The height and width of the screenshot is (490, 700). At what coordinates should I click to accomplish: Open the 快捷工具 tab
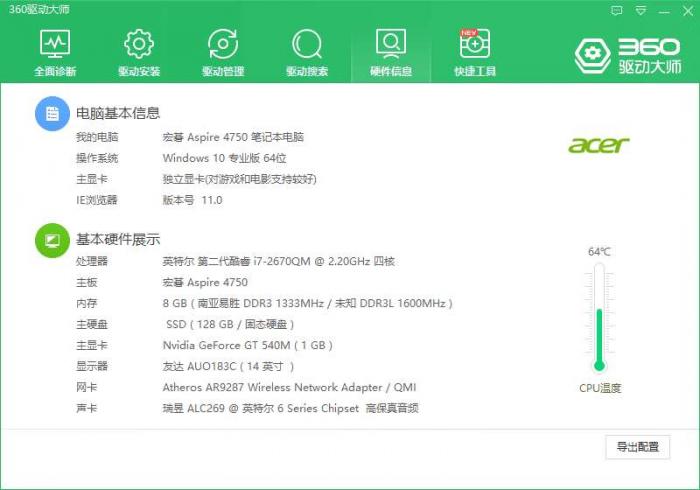475,53
